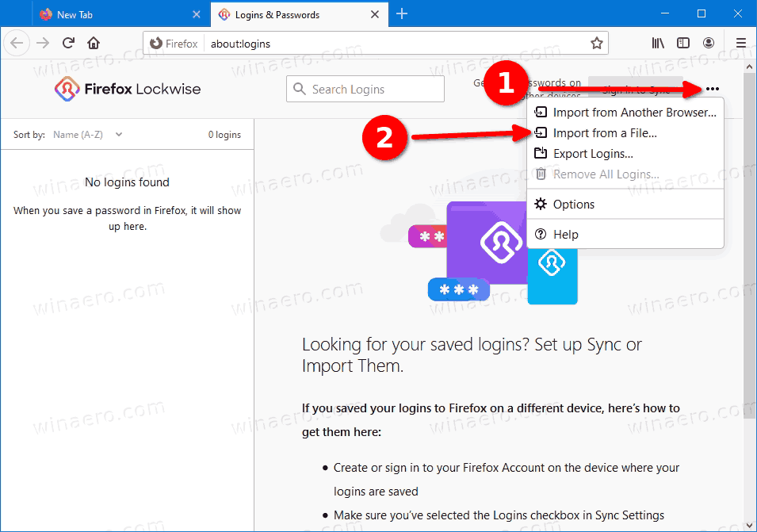Image resolution: width=757 pixels, height=532 pixels.
Task: Bookmark this page with the star icon
Action: (597, 44)
